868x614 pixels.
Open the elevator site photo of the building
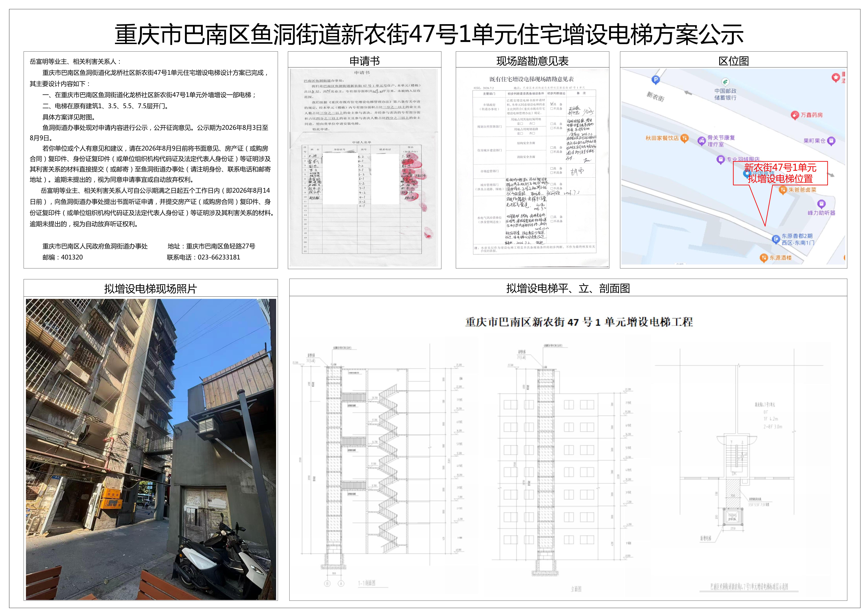pyautogui.click(x=151, y=449)
